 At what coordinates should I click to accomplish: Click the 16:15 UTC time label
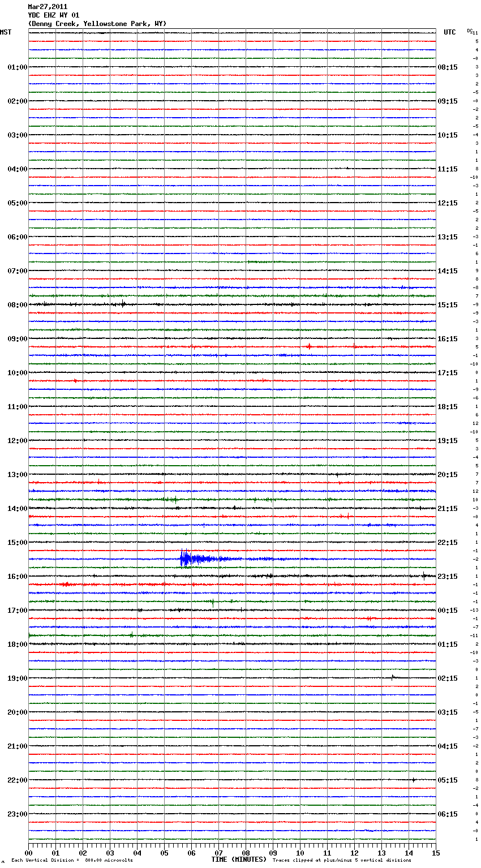click(448, 339)
